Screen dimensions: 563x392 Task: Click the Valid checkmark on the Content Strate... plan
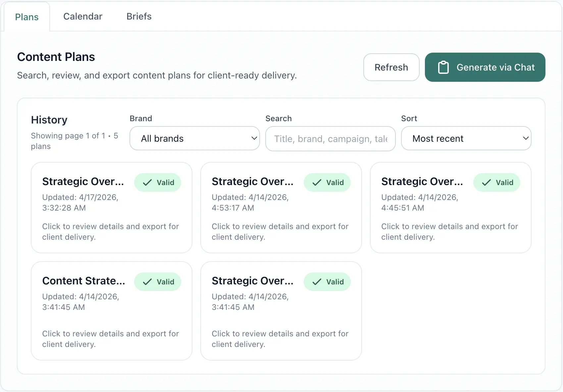click(x=147, y=282)
